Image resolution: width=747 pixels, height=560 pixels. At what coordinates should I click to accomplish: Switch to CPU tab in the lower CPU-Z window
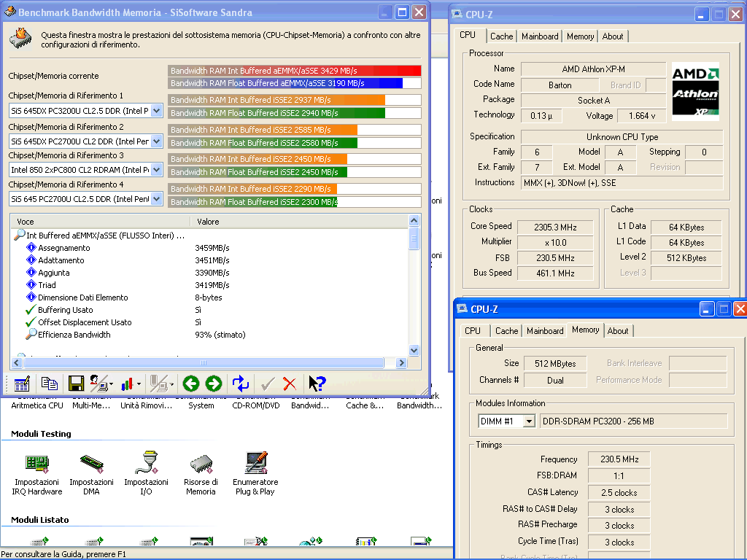coord(473,331)
